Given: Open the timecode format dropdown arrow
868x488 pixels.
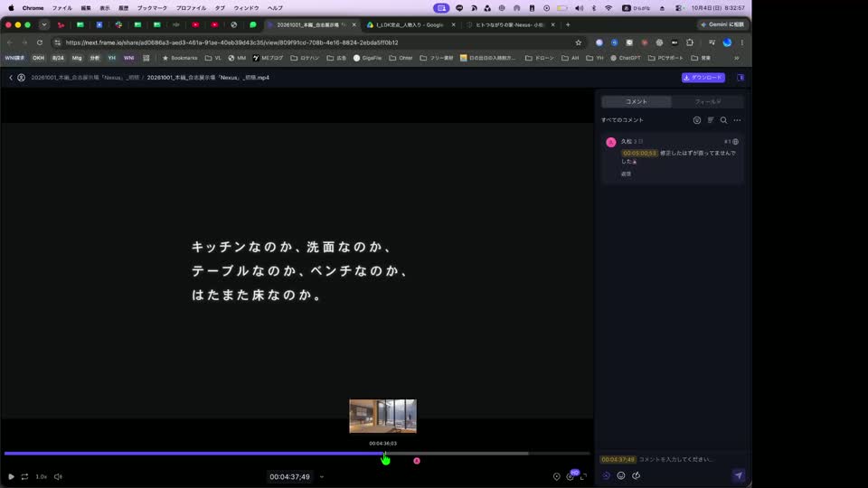Looking at the screenshot, I should click(x=322, y=477).
